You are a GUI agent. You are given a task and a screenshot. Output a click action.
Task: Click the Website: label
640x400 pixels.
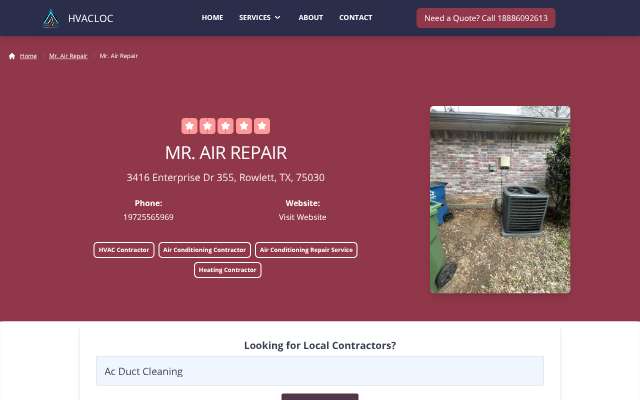click(302, 203)
